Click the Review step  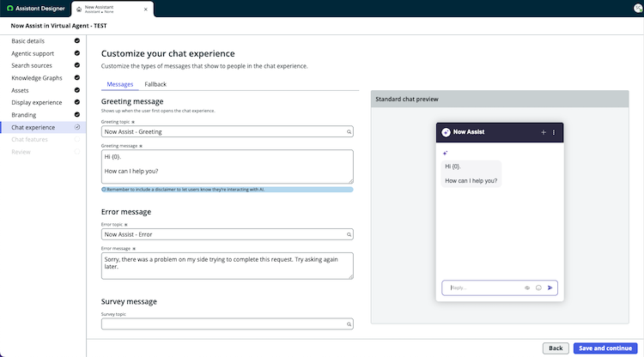point(21,152)
